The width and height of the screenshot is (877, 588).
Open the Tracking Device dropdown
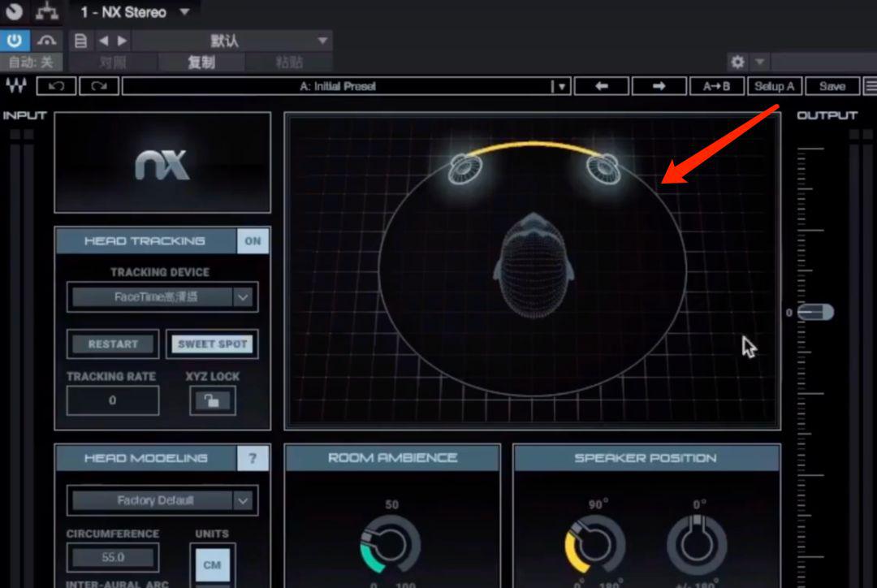point(162,296)
